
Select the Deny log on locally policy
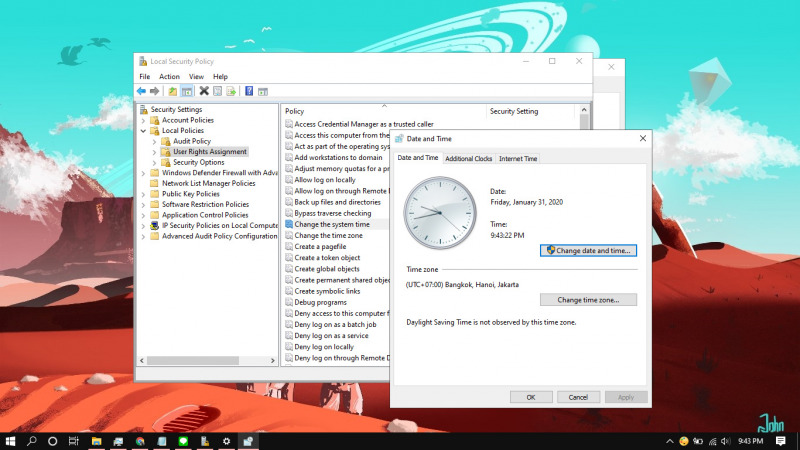click(x=324, y=347)
